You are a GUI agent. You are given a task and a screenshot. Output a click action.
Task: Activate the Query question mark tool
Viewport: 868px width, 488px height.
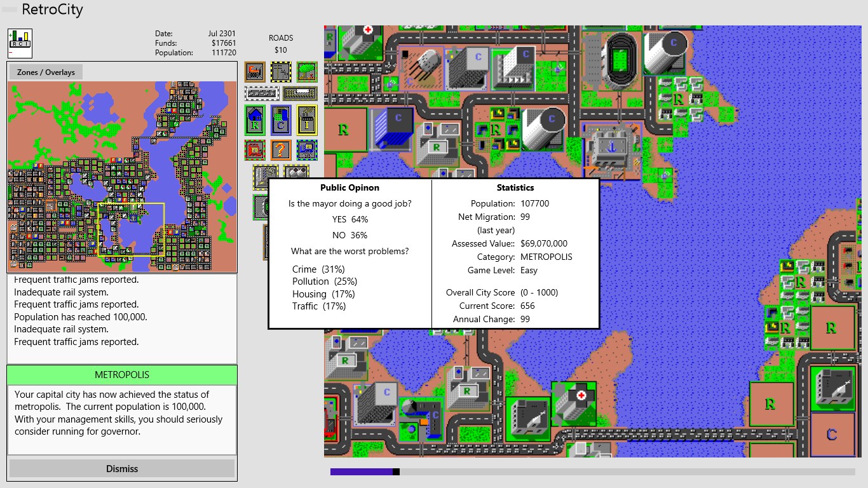pyautogui.click(x=281, y=150)
